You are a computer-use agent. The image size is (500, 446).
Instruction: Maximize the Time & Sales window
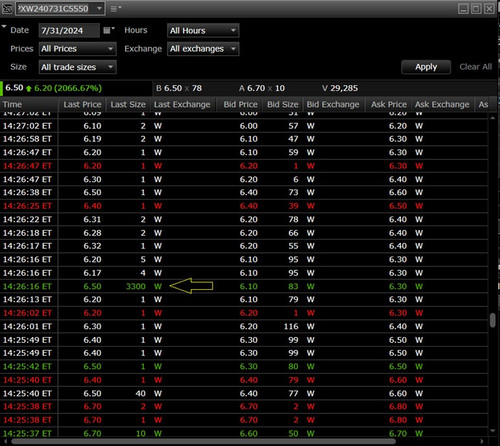pos(476,9)
